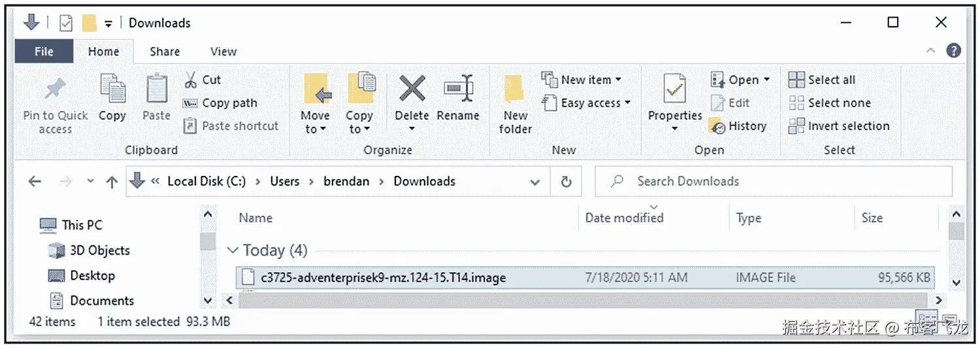Viewport: 980px width, 348px height.
Task: Open file Properties with checkmark icon
Action: click(674, 90)
